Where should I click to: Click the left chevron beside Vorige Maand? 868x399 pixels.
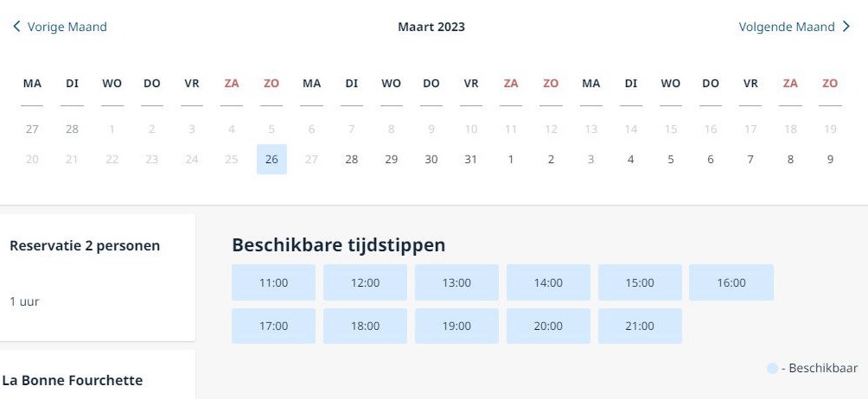[x=16, y=27]
